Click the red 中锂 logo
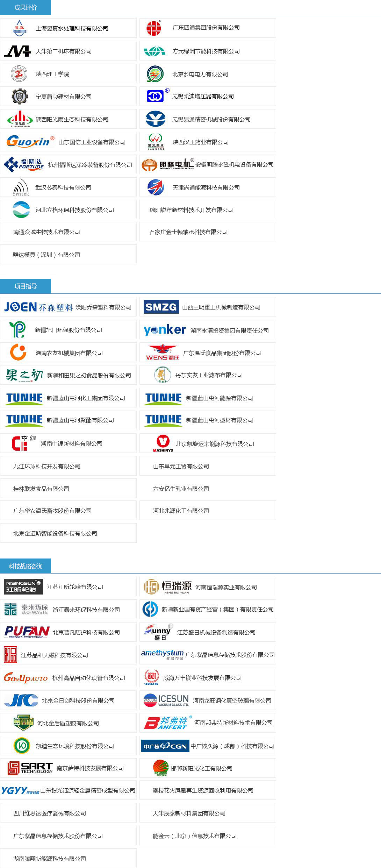381x868 pixels. point(23,443)
